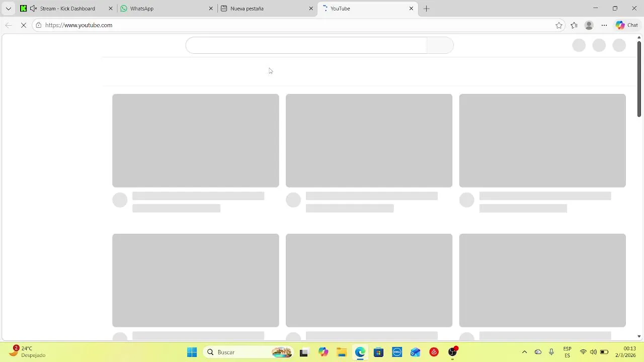Open Outlook from the taskbar
644x362 pixels.
(416, 352)
